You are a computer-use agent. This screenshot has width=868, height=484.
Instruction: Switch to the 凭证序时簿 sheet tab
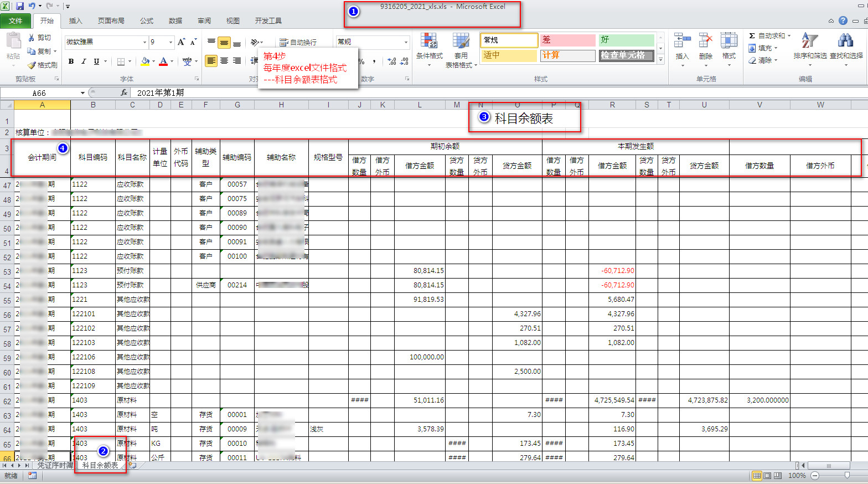point(55,465)
